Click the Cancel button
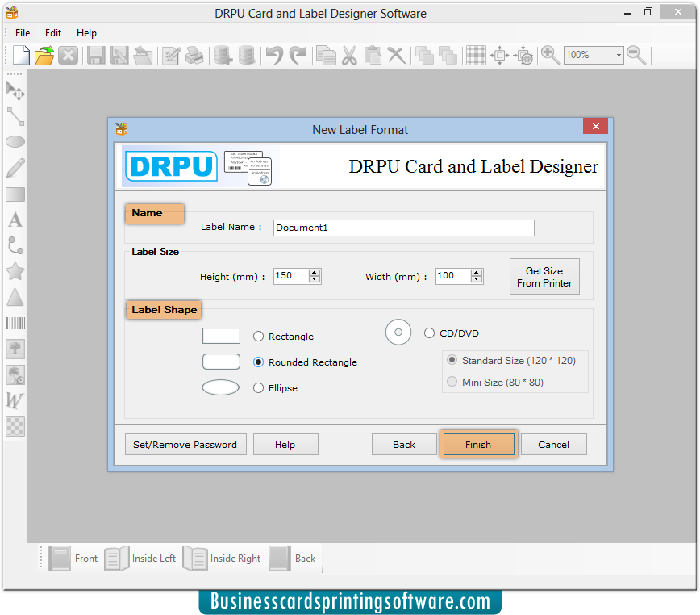Viewport: 700px width, 615px height. pos(553,445)
